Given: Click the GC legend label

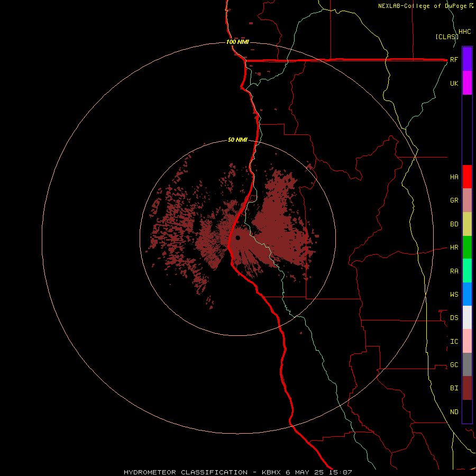Looking at the screenshot, I should 454,365.
